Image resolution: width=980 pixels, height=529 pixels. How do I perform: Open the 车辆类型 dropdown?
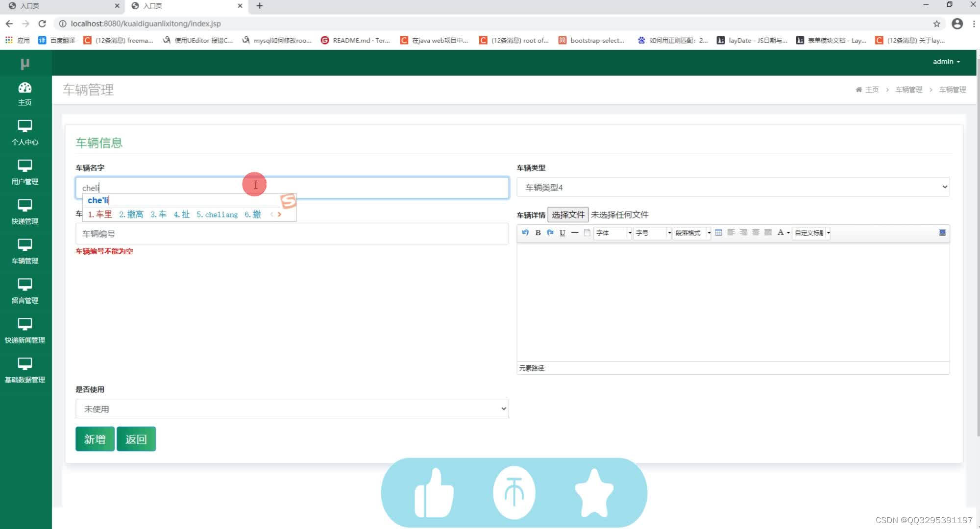tap(733, 187)
